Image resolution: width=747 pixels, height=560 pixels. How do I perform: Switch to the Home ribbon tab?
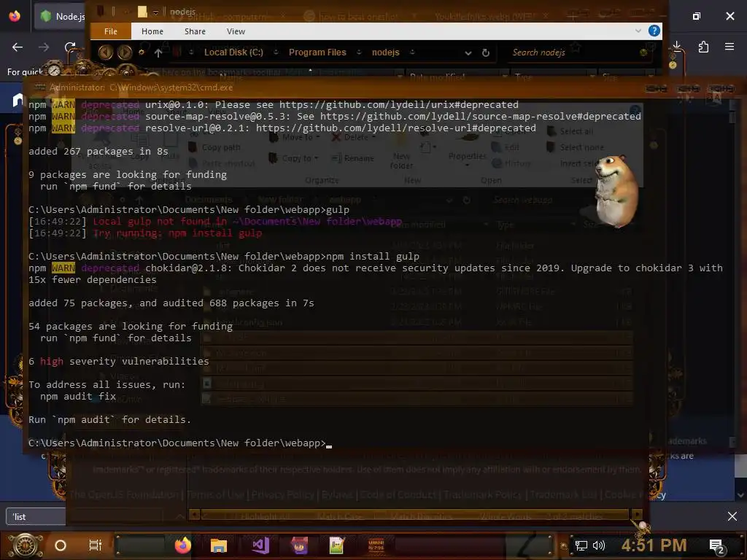point(152,31)
